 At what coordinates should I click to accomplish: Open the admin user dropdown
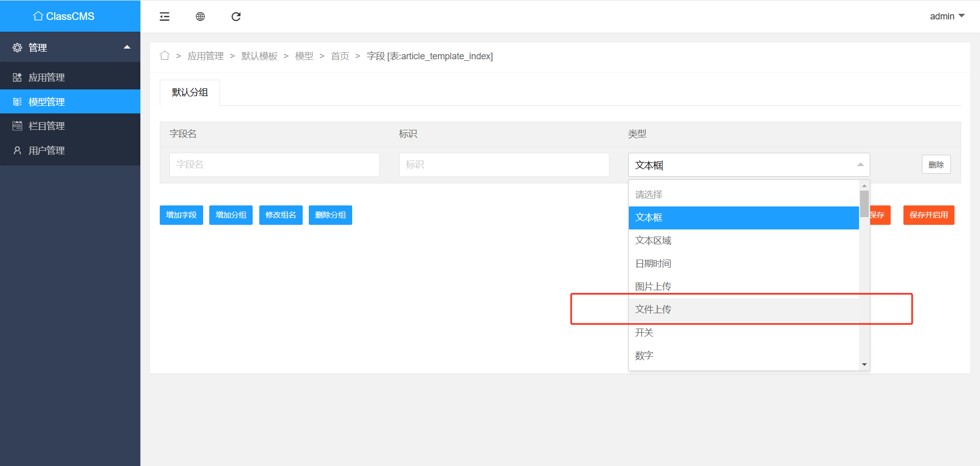click(x=947, y=16)
